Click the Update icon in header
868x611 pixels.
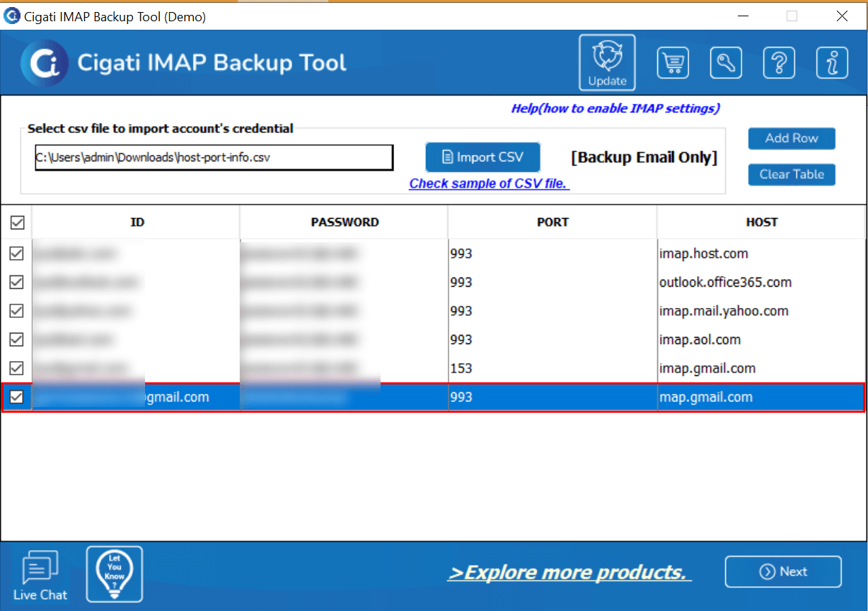pyautogui.click(x=607, y=63)
